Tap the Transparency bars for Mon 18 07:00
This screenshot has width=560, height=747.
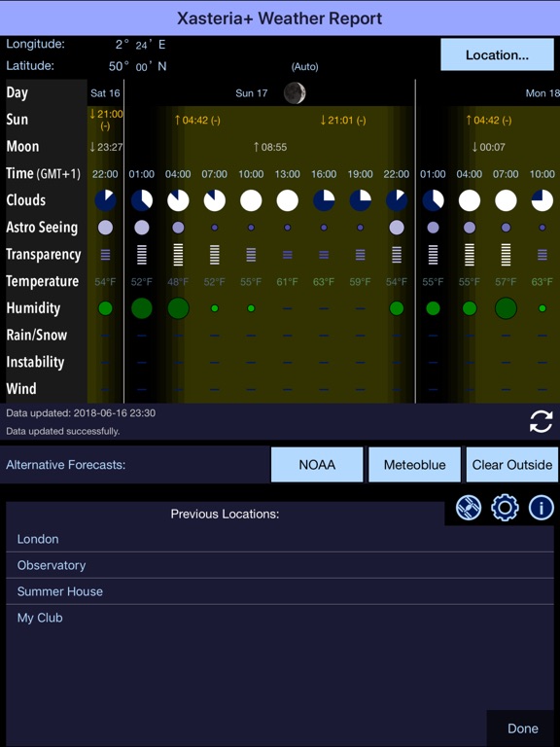coord(506,255)
